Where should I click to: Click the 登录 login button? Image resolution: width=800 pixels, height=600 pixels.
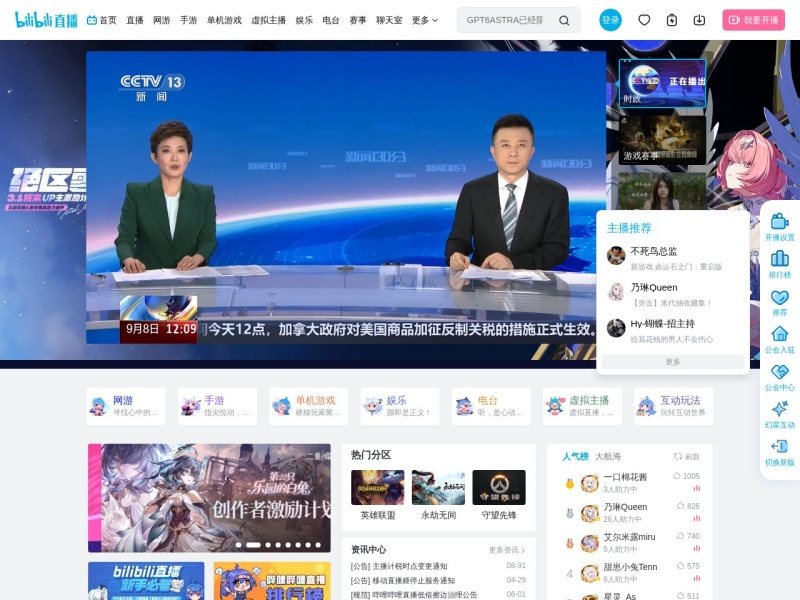click(x=610, y=20)
